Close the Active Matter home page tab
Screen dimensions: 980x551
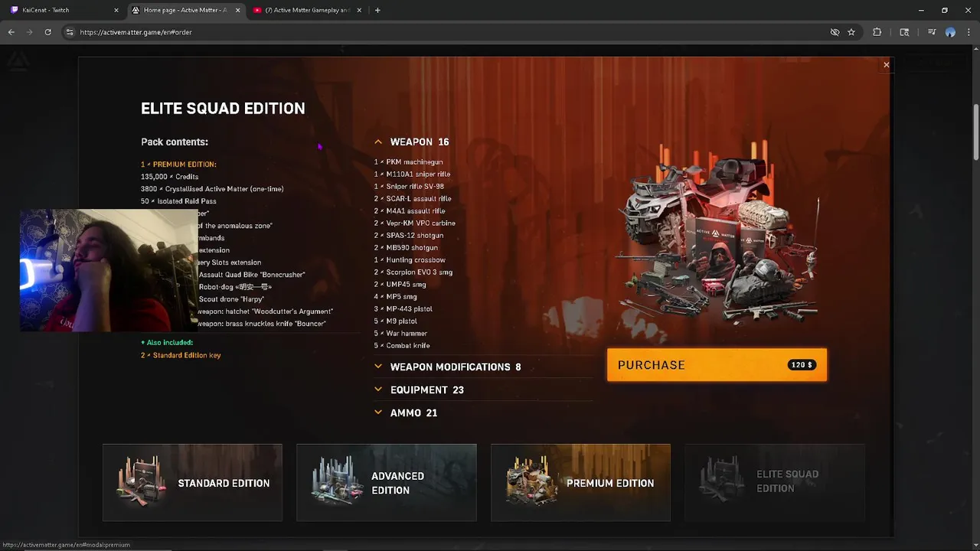(x=237, y=10)
